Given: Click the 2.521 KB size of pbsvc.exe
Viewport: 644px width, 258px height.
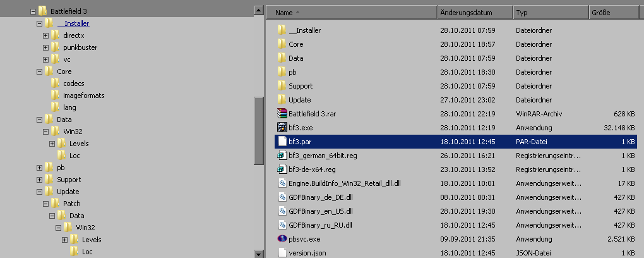Looking at the screenshot, I should pos(621,239).
